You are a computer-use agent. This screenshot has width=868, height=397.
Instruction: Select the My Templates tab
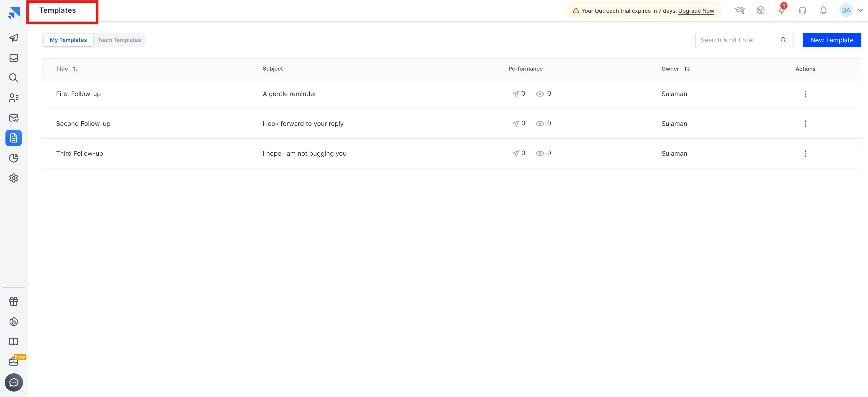[68, 40]
